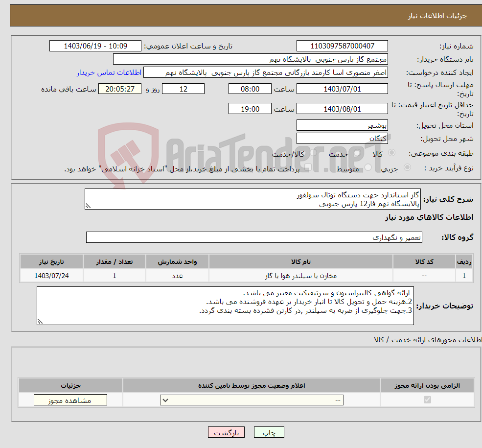The height and width of the screenshot is (448, 482).
Task: Click the اعلام وضعیت مجوز header
Action: (252, 386)
